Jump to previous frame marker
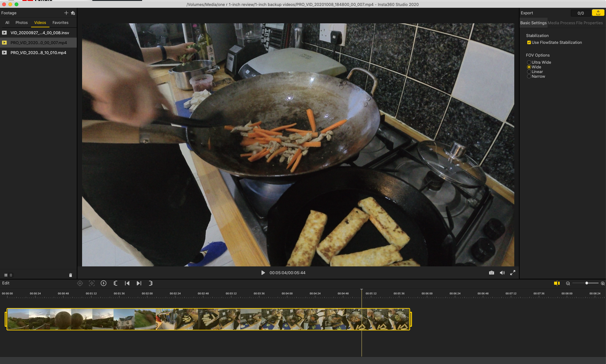The height and width of the screenshot is (364, 606). tap(127, 283)
